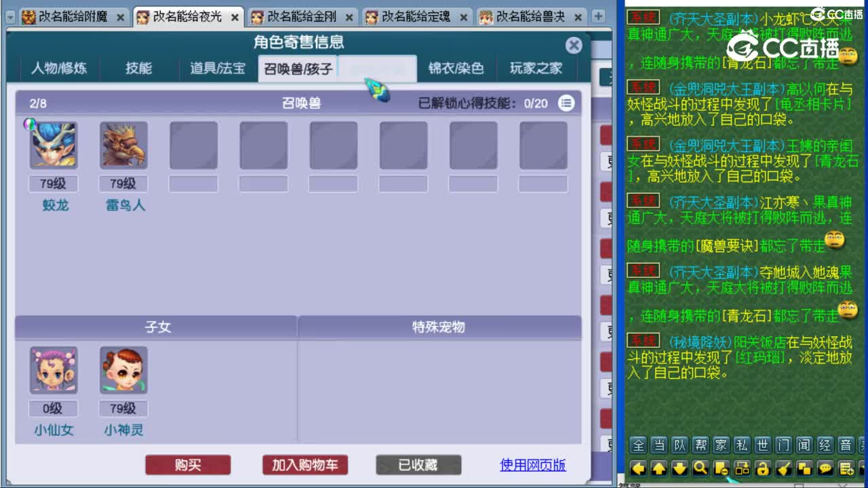Click the 已收藏 button

418,465
